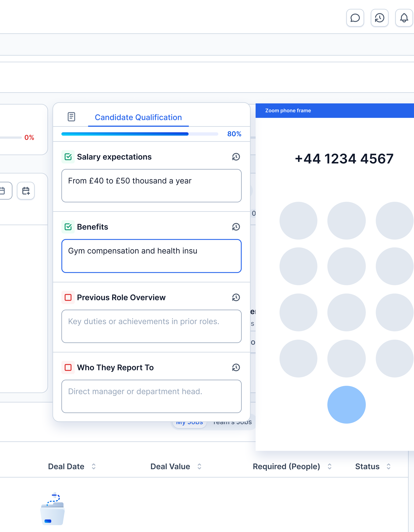Open the history clock icon in header
Image resolution: width=414 pixels, height=532 pixels.
click(x=379, y=18)
